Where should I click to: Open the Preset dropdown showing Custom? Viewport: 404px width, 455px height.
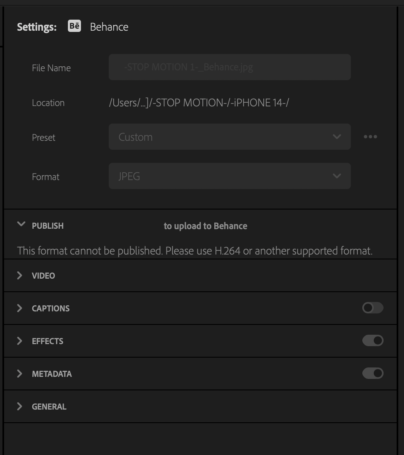(x=230, y=137)
